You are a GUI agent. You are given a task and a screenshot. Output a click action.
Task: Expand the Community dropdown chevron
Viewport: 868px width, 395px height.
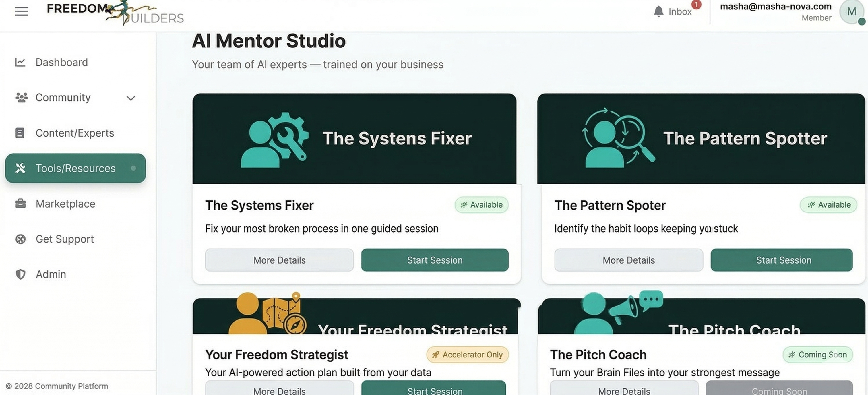click(x=131, y=98)
